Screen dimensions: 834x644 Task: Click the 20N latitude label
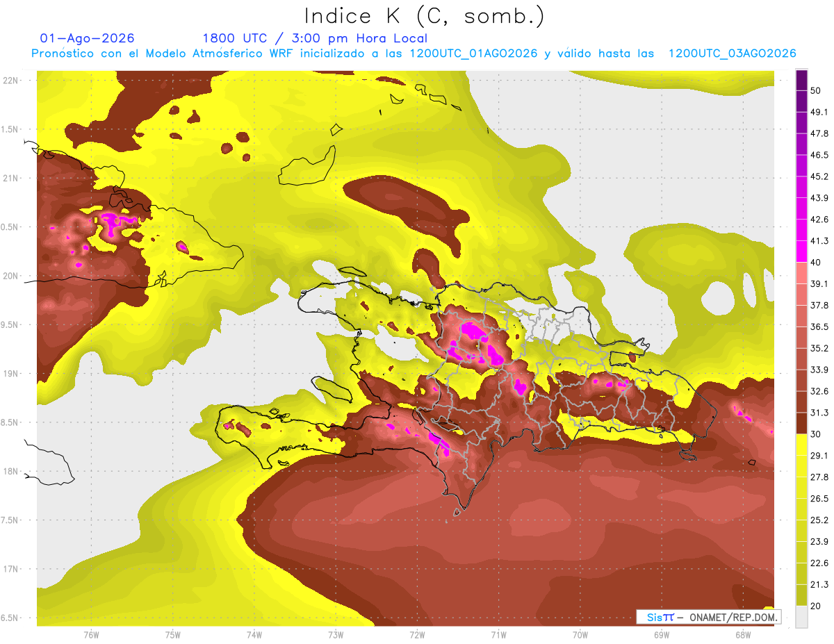click(11, 276)
